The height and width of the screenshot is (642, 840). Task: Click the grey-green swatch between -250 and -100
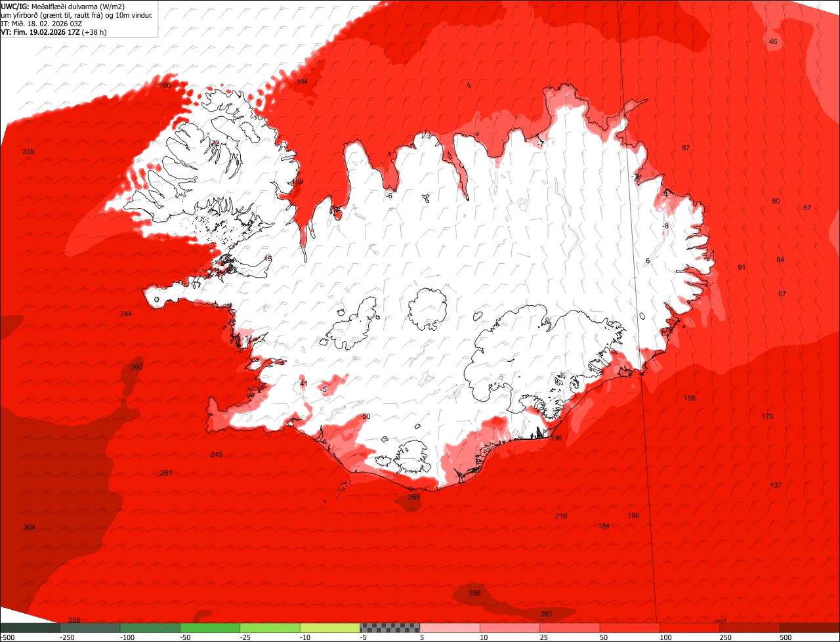[x=90, y=628]
